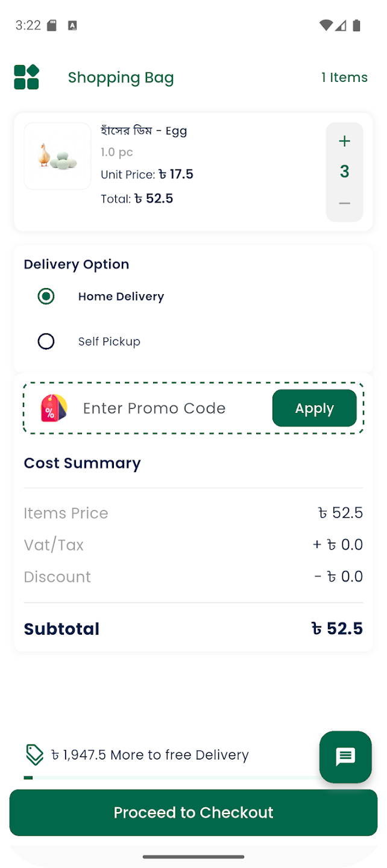The height and width of the screenshot is (868, 387).
Task: Tap the Wi-Fi status bar icon
Action: point(326,25)
